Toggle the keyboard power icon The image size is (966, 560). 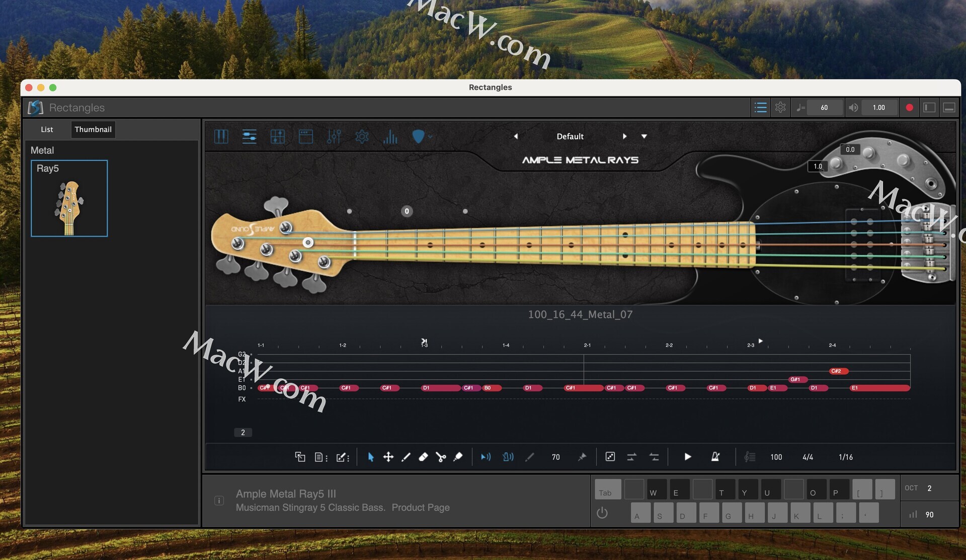click(x=602, y=513)
